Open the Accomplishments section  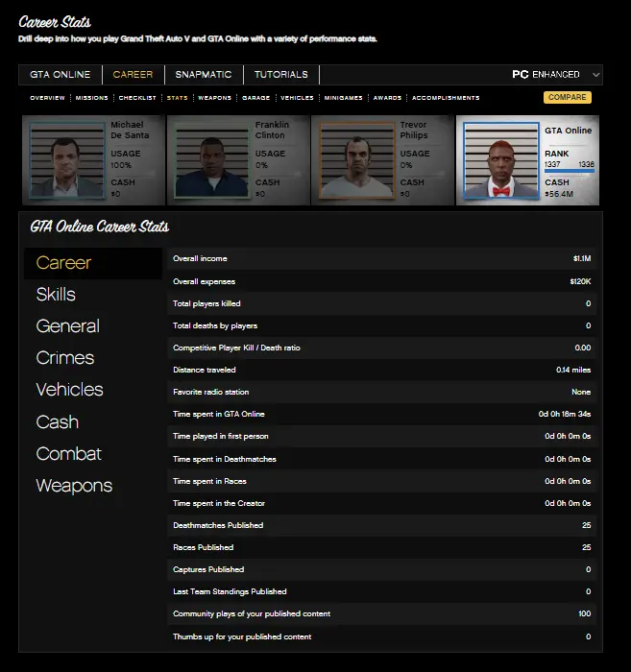(x=446, y=98)
